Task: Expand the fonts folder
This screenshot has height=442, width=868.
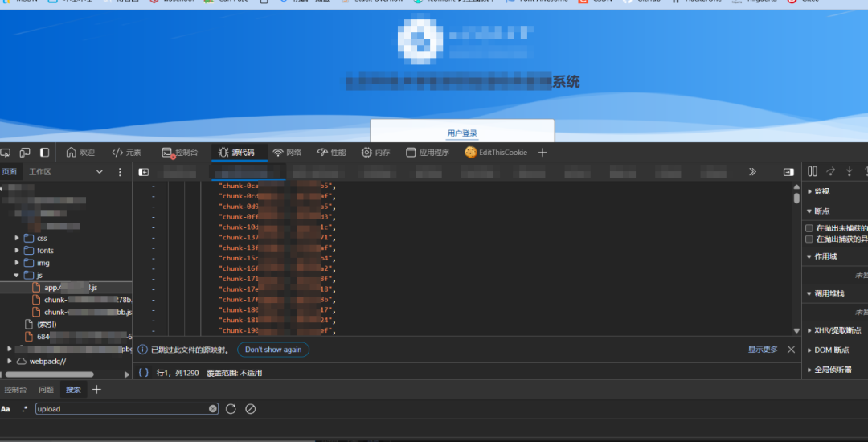Action: pos(17,251)
